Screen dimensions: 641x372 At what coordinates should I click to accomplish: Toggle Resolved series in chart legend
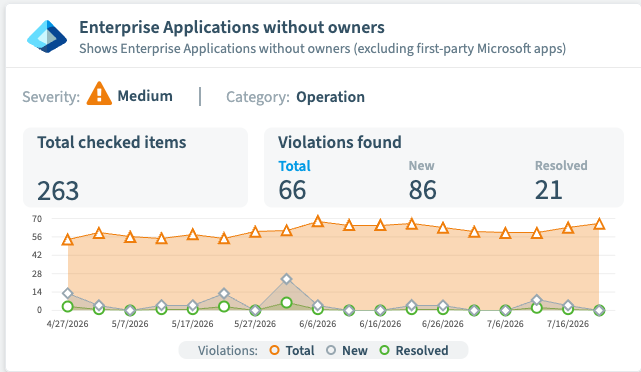414,350
